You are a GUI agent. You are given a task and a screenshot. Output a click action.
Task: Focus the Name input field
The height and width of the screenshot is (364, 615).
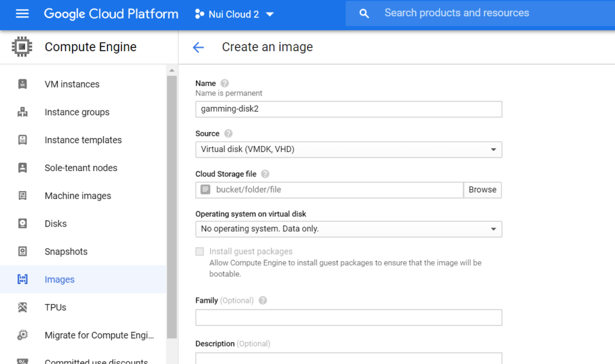(x=349, y=109)
